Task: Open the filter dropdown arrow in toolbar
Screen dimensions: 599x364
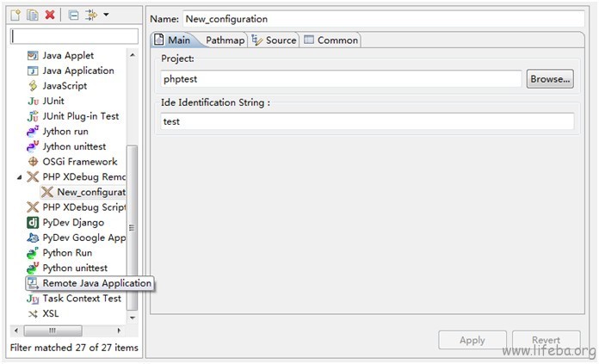Action: (x=105, y=15)
